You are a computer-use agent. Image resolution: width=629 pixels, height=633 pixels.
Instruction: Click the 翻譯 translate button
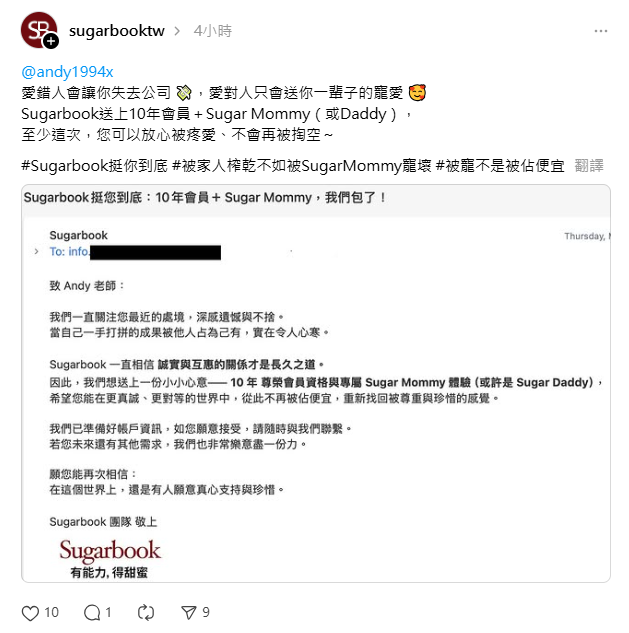pyautogui.click(x=589, y=166)
